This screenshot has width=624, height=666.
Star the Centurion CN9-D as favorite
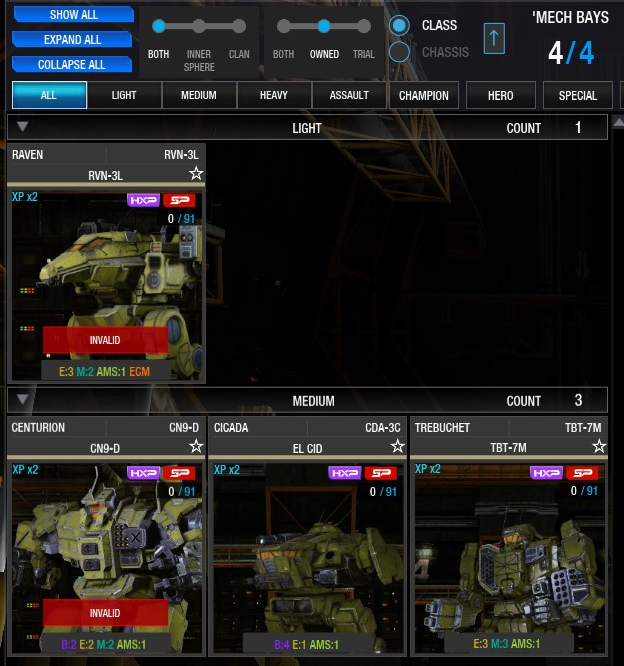click(x=196, y=446)
